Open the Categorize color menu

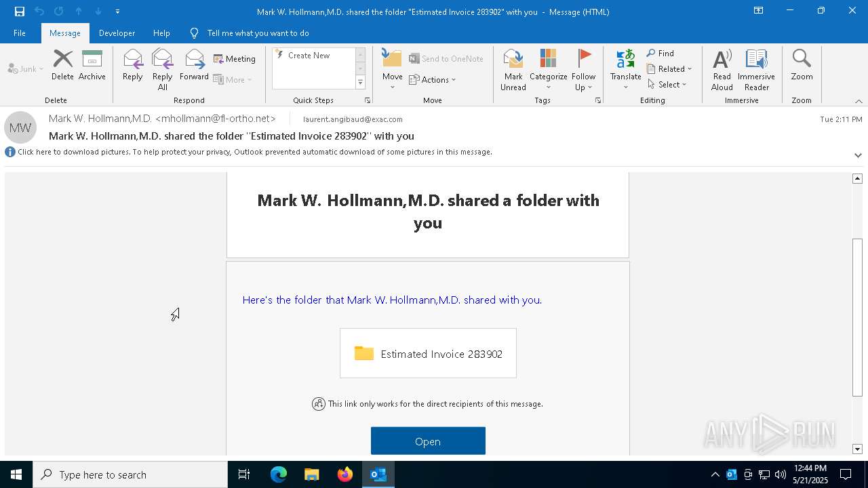pos(549,70)
